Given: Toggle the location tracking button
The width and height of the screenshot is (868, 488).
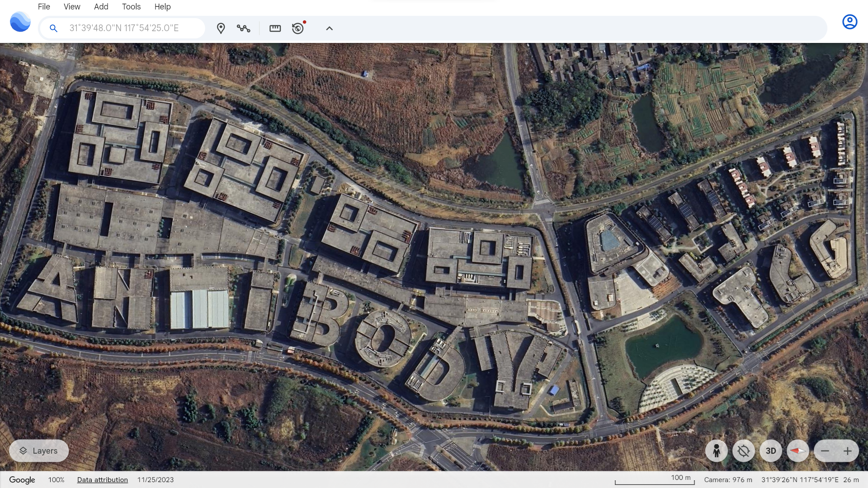Looking at the screenshot, I should point(744,451).
